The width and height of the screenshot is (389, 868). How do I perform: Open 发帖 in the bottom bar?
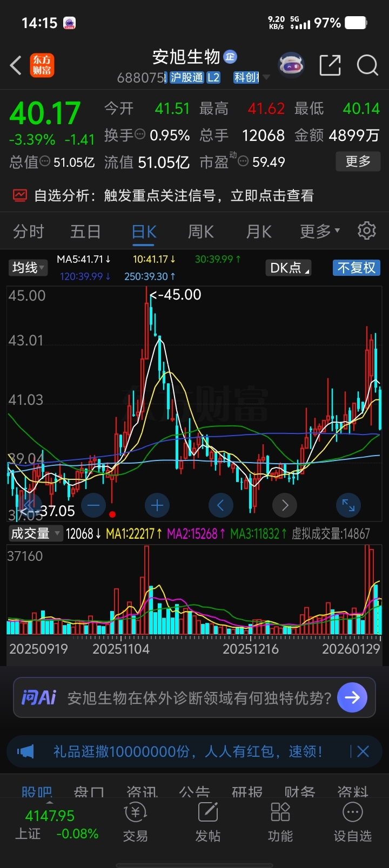[208, 823]
